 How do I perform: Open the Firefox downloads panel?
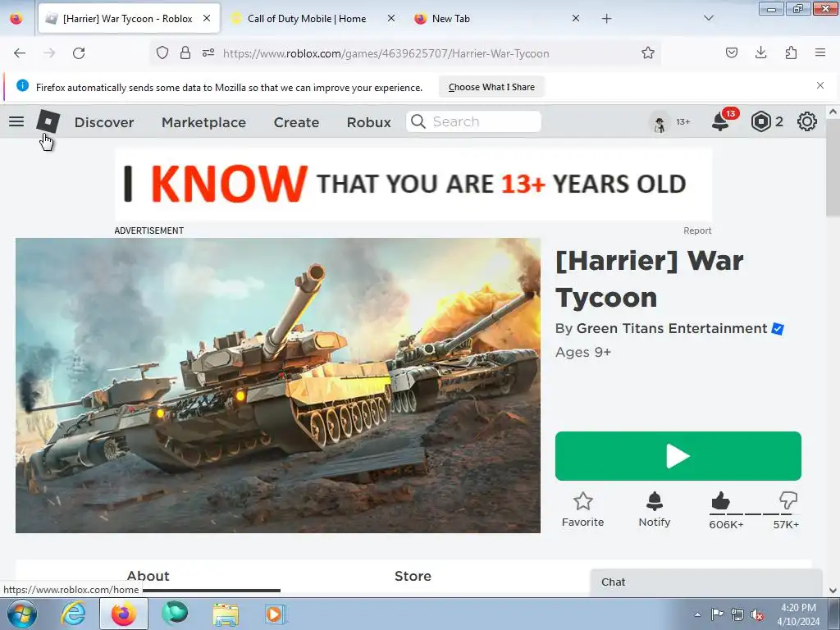[760, 52]
